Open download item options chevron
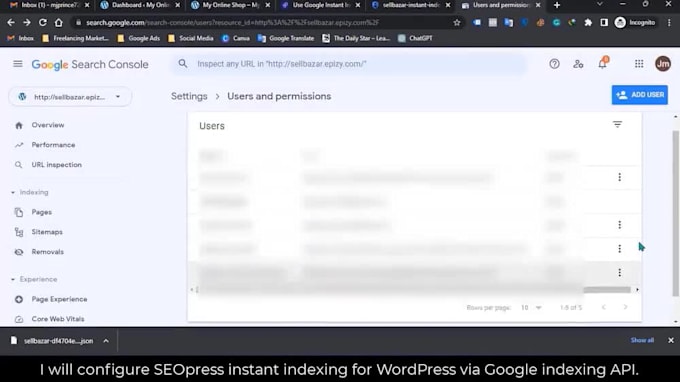Screen dimensions: 680x382 [x=106, y=341]
